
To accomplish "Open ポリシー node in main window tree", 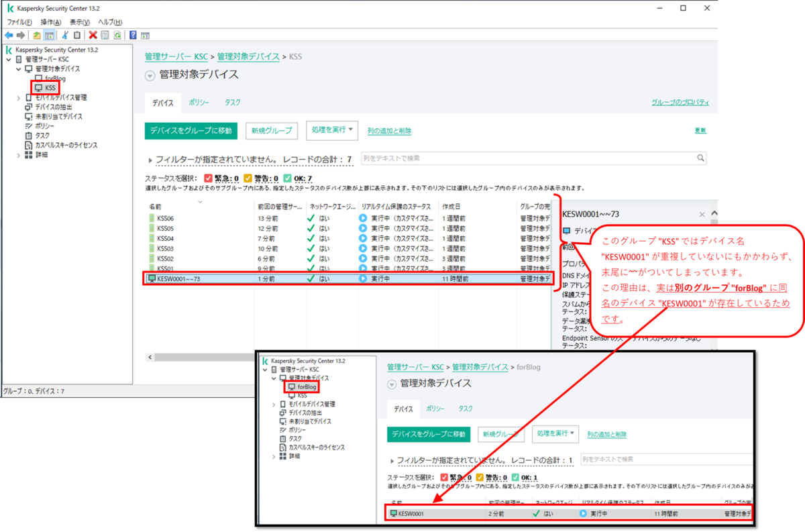I will tap(40, 125).
